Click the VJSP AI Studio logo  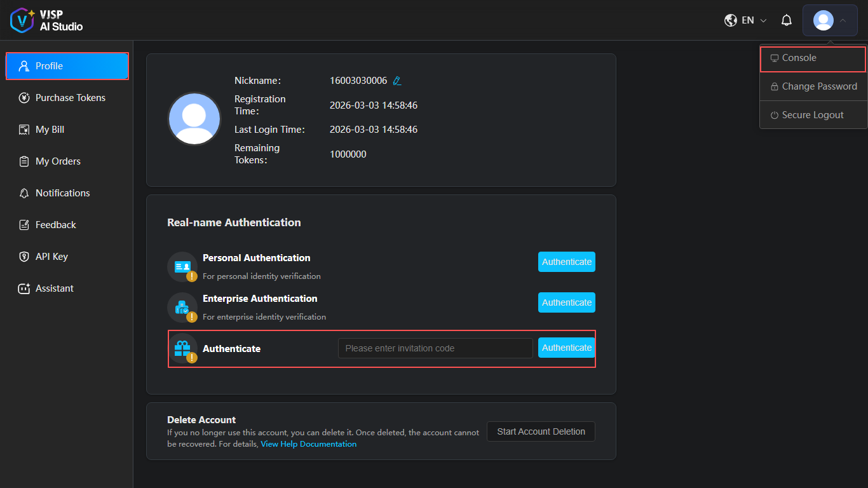click(47, 20)
